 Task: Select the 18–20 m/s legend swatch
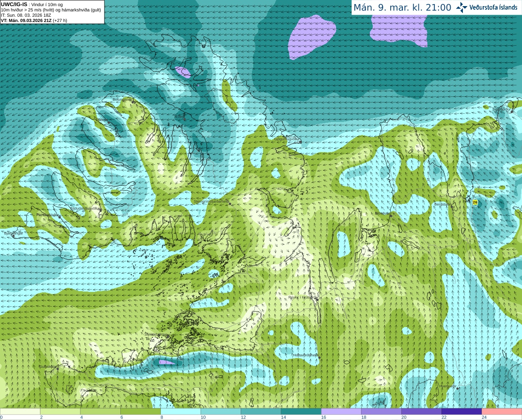pyautogui.click(x=381, y=411)
